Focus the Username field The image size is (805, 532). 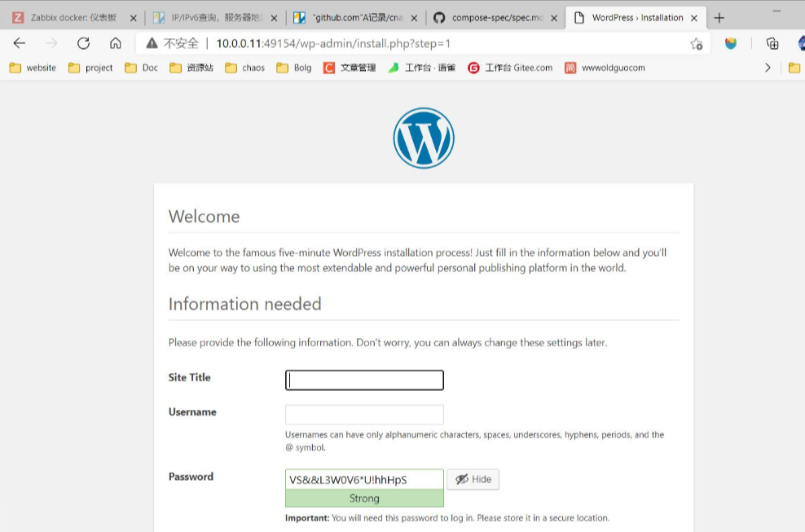tap(364, 415)
